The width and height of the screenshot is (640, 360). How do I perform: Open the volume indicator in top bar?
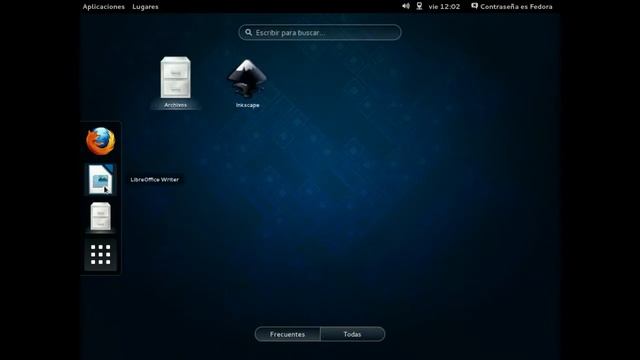(x=406, y=6)
